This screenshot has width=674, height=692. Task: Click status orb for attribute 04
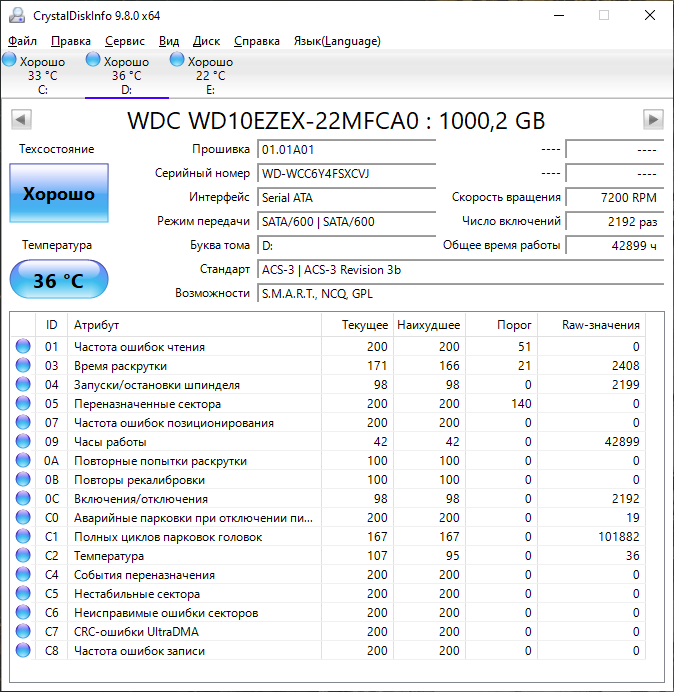[x=23, y=384]
